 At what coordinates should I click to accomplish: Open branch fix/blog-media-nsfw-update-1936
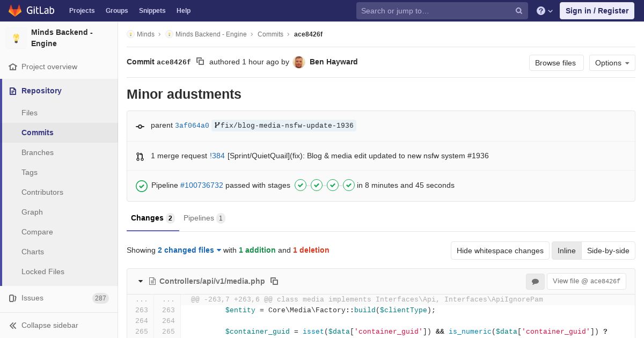[284, 126]
